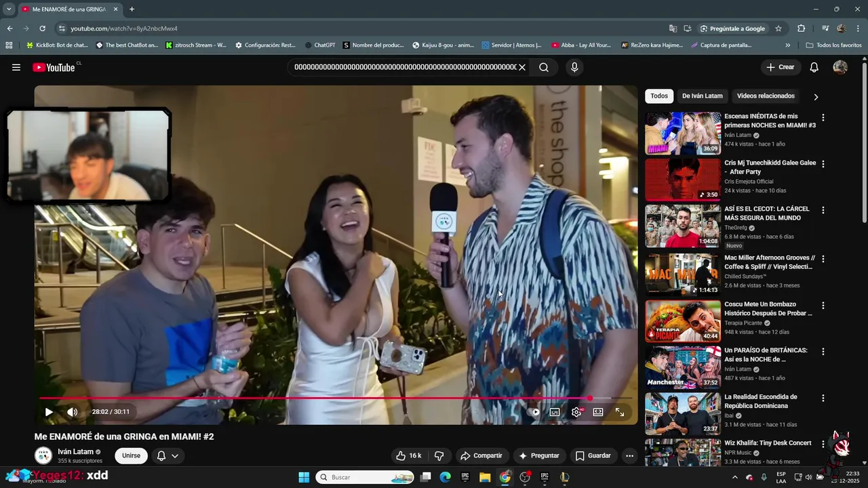Click the taskbar Buscar search box
Viewport: 868px width, 488px height.
(x=366, y=477)
